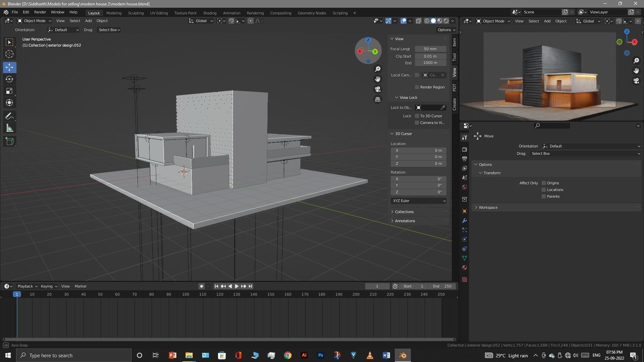Jump to last frame in timeline
Viewport: 644px width, 362px height.
click(250, 286)
